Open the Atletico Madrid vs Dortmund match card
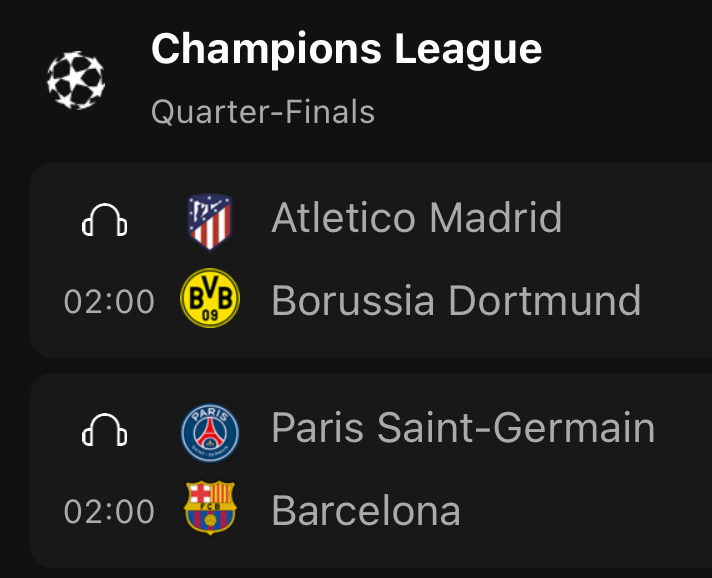This screenshot has height=578, width=712. [371, 261]
